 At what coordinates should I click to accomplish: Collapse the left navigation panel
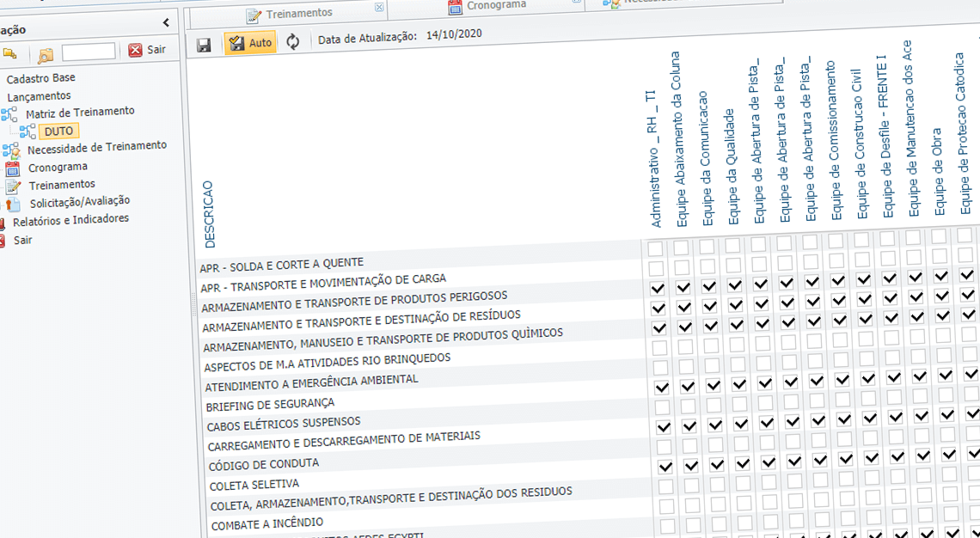[166, 22]
